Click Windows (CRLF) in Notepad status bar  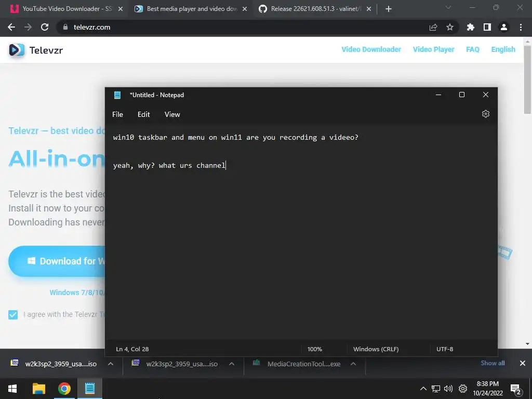pos(376,349)
